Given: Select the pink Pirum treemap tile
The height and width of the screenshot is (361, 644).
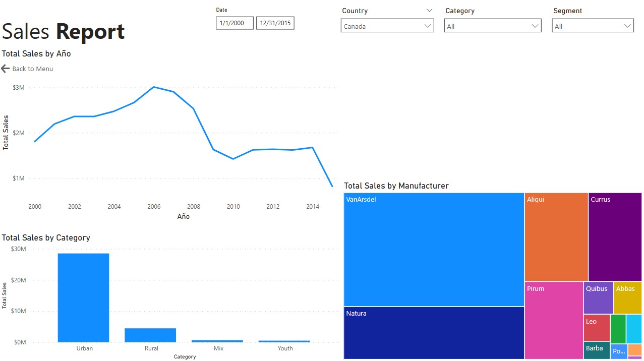Looking at the screenshot, I should coord(554,320).
